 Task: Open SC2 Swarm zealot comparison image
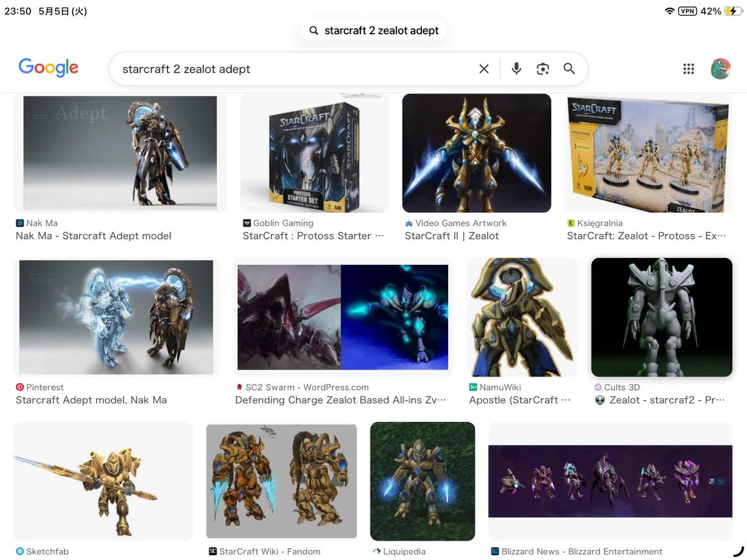[343, 317]
